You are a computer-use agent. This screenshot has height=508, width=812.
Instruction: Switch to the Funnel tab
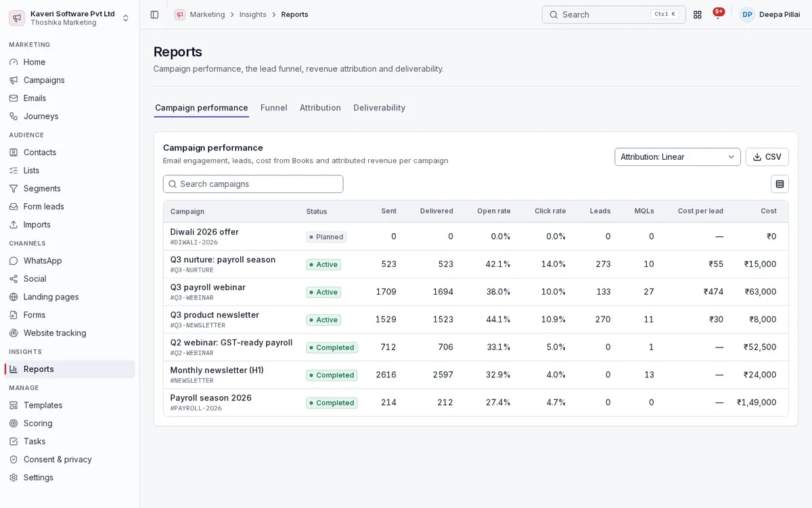coord(274,108)
